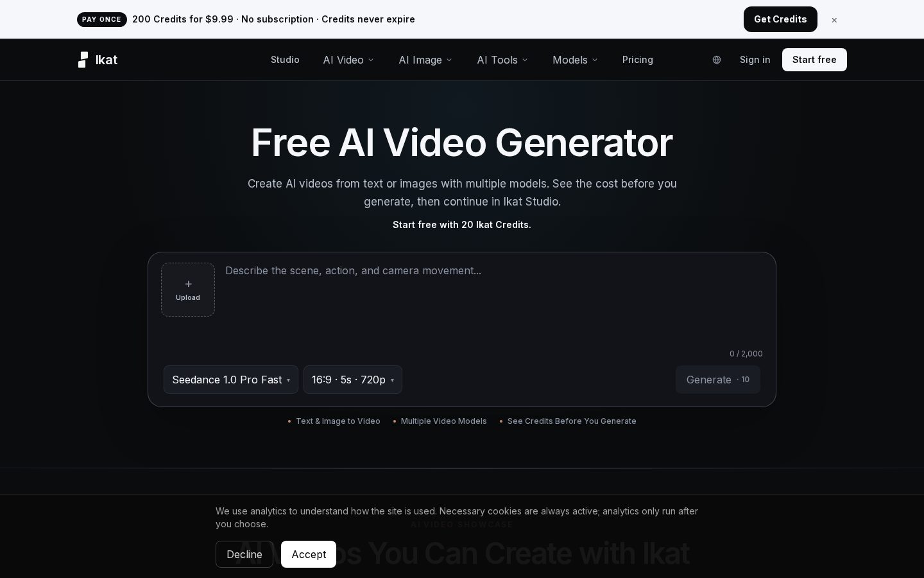The width and height of the screenshot is (924, 578).
Task: Expand the AI Tools menu
Action: coord(502,60)
